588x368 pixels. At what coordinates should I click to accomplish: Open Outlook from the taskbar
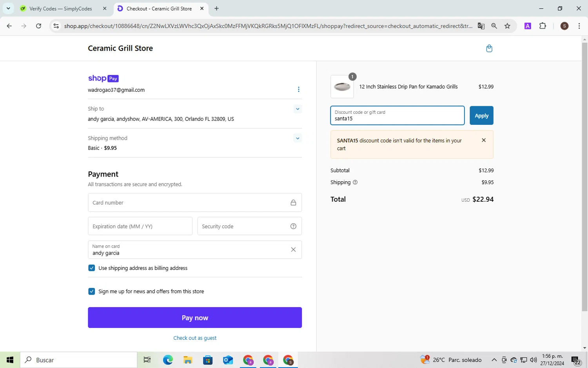coord(228,360)
